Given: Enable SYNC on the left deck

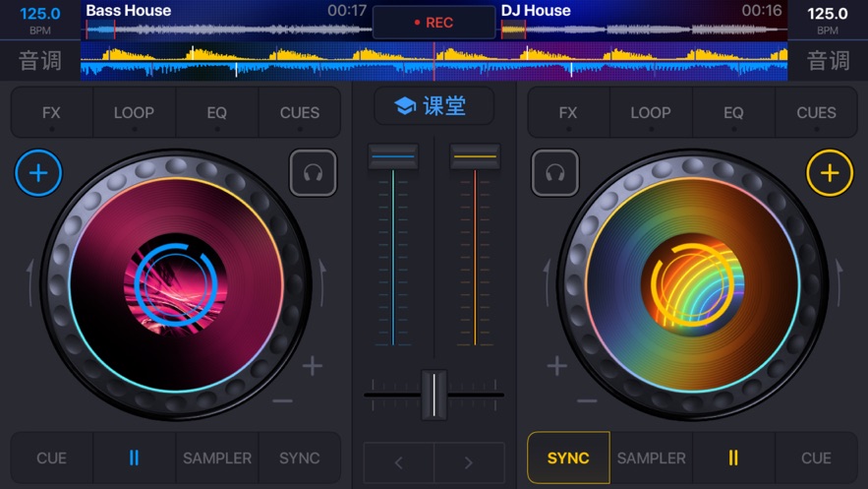Looking at the screenshot, I should (x=300, y=458).
